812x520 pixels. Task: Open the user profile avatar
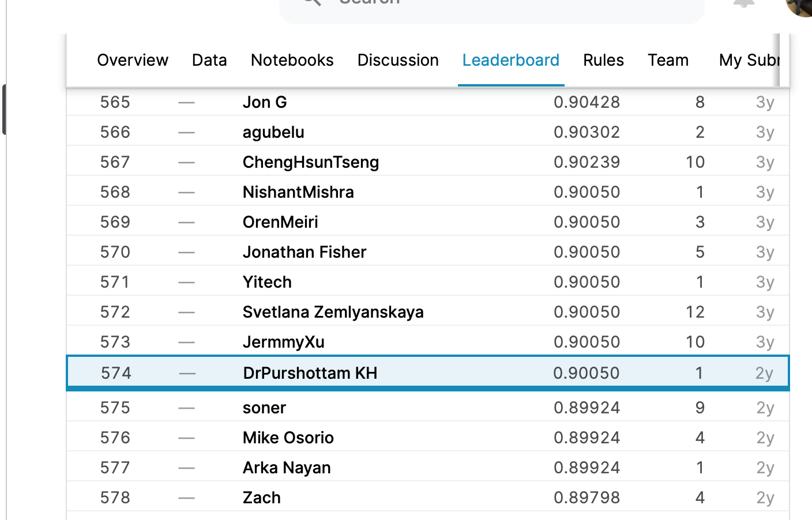pyautogui.click(x=801, y=6)
